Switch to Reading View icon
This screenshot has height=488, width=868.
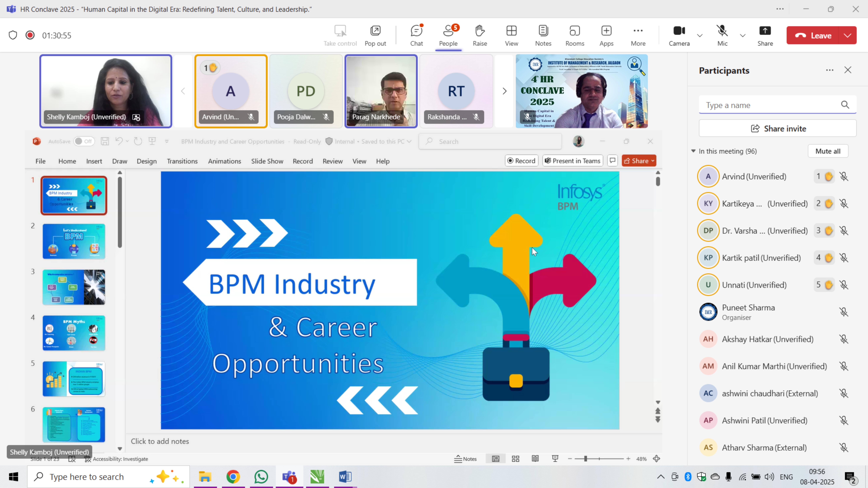click(x=535, y=459)
